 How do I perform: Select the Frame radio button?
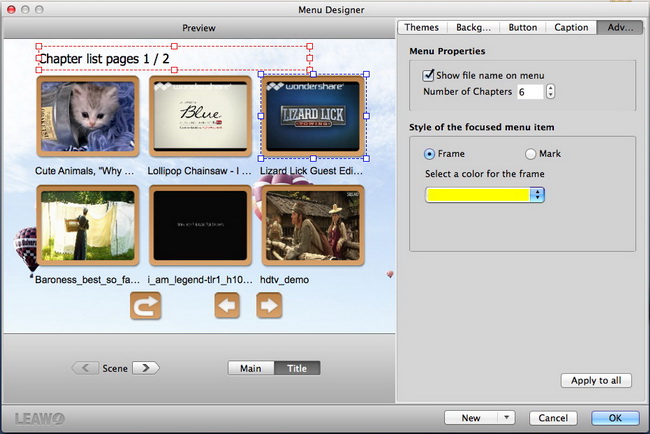point(429,154)
